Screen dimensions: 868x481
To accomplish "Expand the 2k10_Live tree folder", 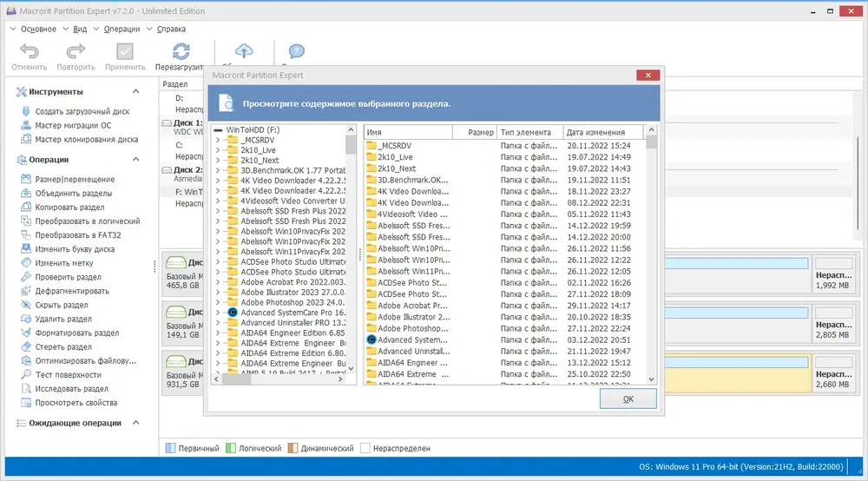I will click(x=218, y=150).
